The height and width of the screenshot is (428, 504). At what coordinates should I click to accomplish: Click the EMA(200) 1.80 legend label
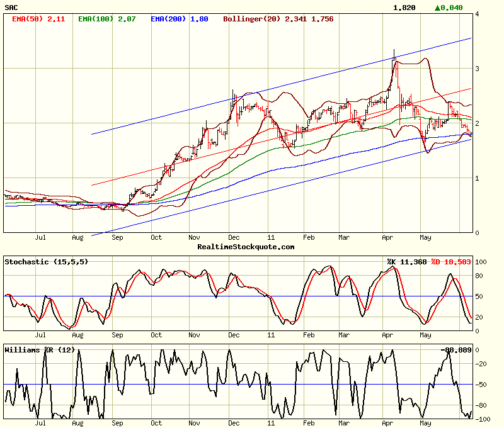(x=180, y=19)
